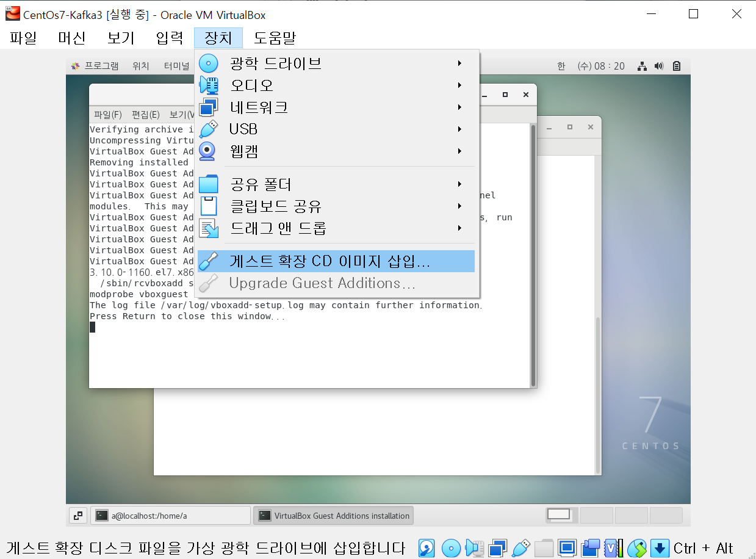
Task: Click shared folders icon in status bar
Action: coord(544,548)
